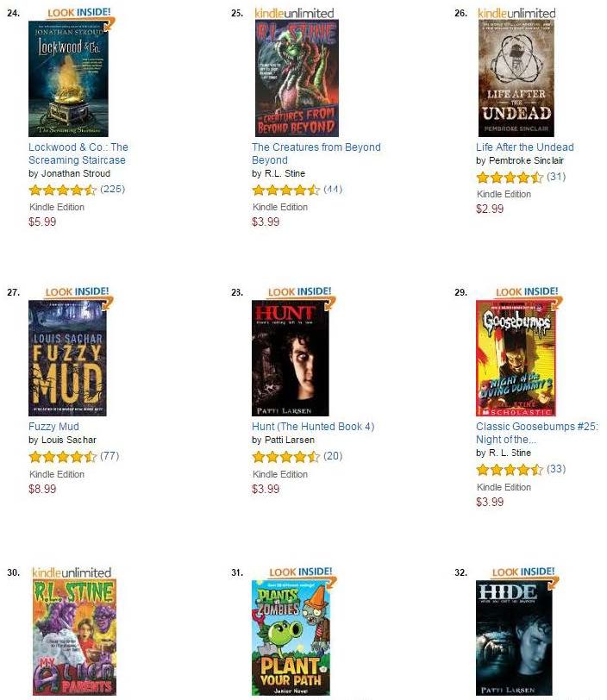Click kindleunlimited logo above My Alien Parents
This screenshot has width=607, height=700.
click(72, 572)
